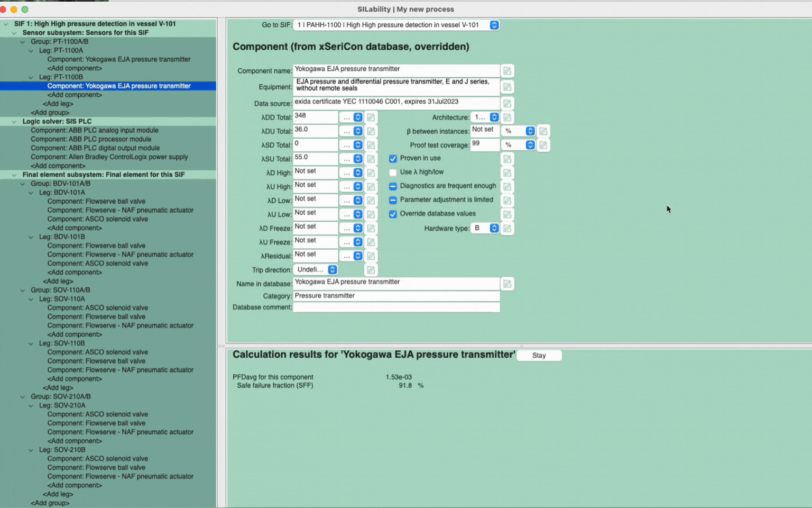The image size is (812, 508).
Task: Enable the Use λ high/low checkbox
Action: [393, 173]
